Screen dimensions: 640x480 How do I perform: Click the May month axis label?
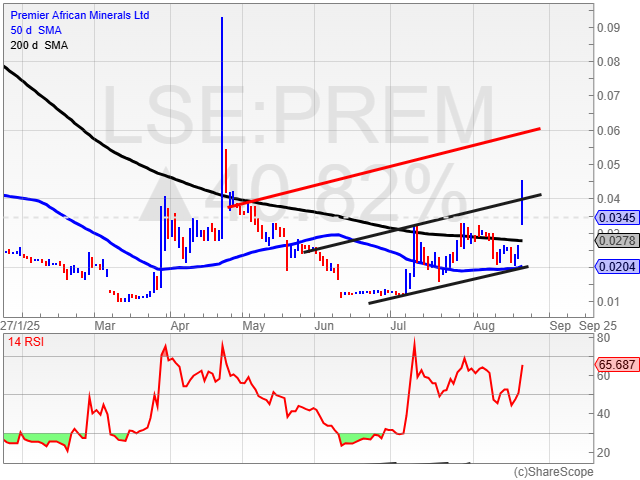pos(253,326)
